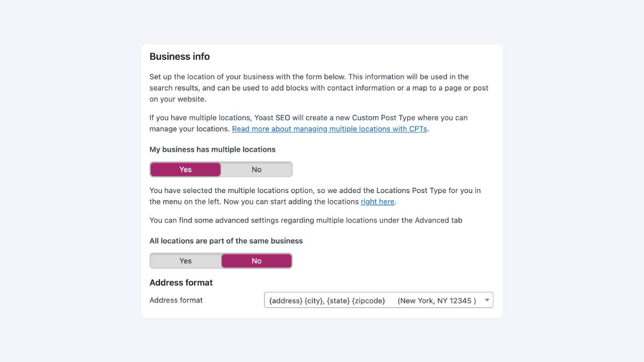Choose No for all locations same business
Viewport: 644px width, 362px height.
point(257,261)
